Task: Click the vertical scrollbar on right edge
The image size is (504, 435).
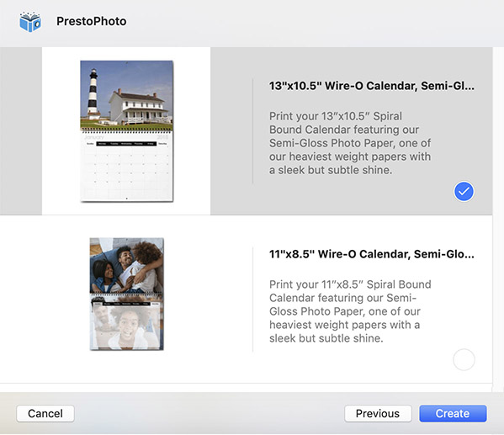Action: 498,219
